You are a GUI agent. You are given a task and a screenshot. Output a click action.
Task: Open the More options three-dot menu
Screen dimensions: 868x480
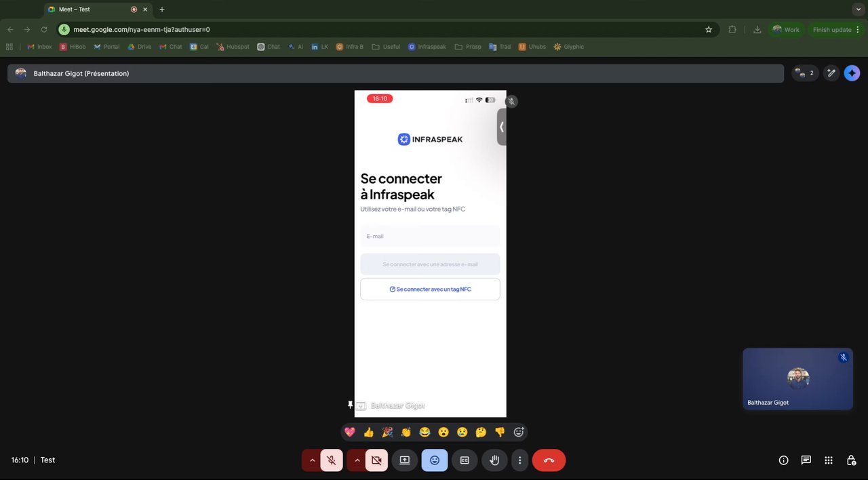(x=519, y=460)
